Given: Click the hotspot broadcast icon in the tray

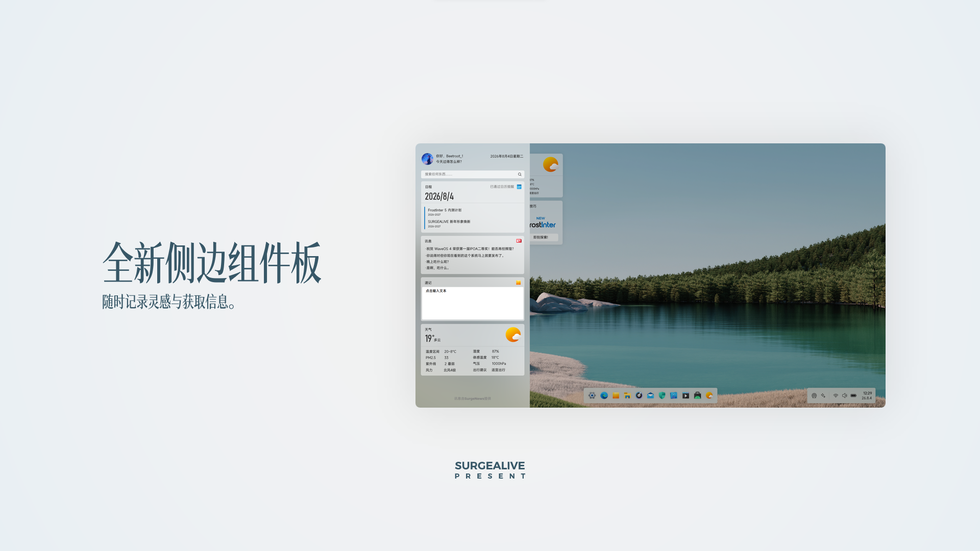Looking at the screenshot, I should (814, 395).
